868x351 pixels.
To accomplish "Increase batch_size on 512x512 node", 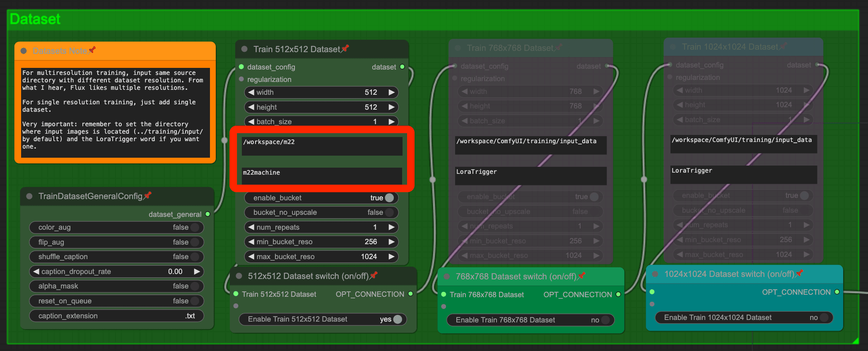I will (x=391, y=121).
